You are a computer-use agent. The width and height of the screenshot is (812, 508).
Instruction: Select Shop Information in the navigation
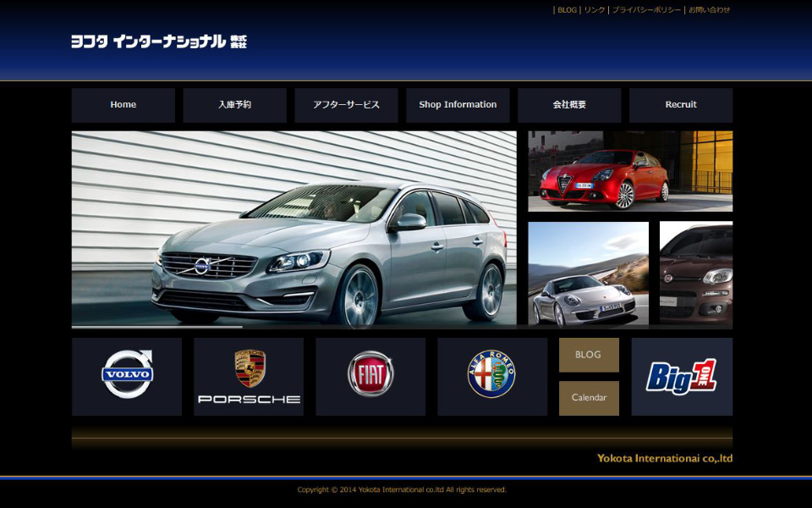(458, 105)
